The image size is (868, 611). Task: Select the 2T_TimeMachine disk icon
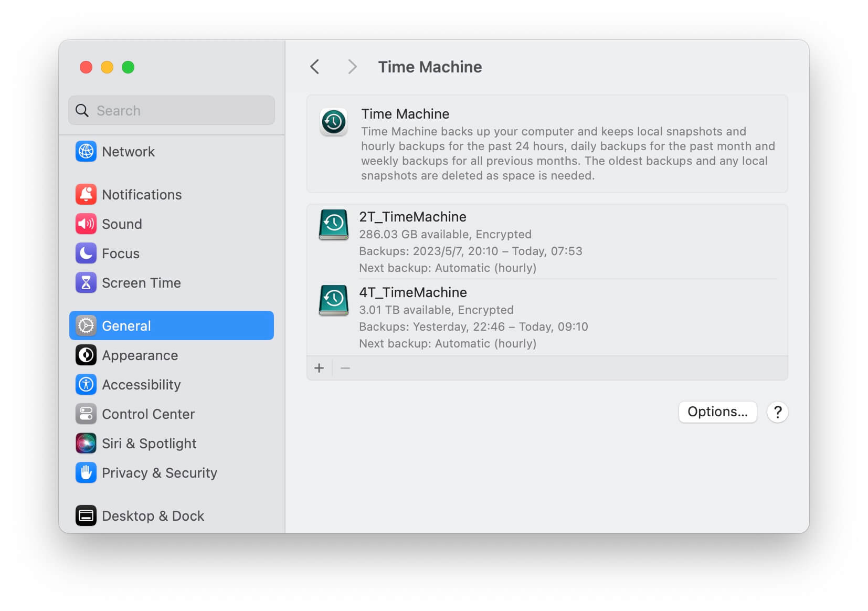tap(334, 225)
